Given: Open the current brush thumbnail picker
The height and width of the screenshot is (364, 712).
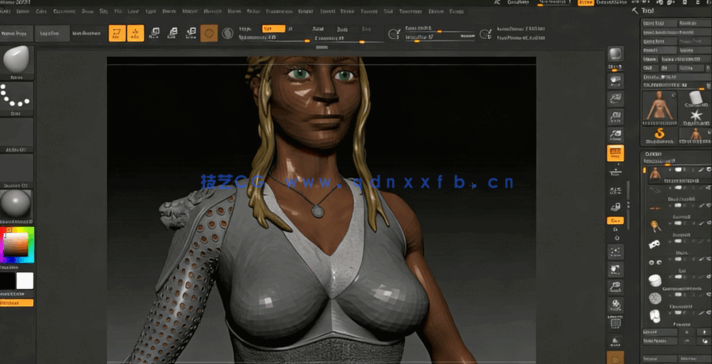Looking at the screenshot, I should coord(16,62).
